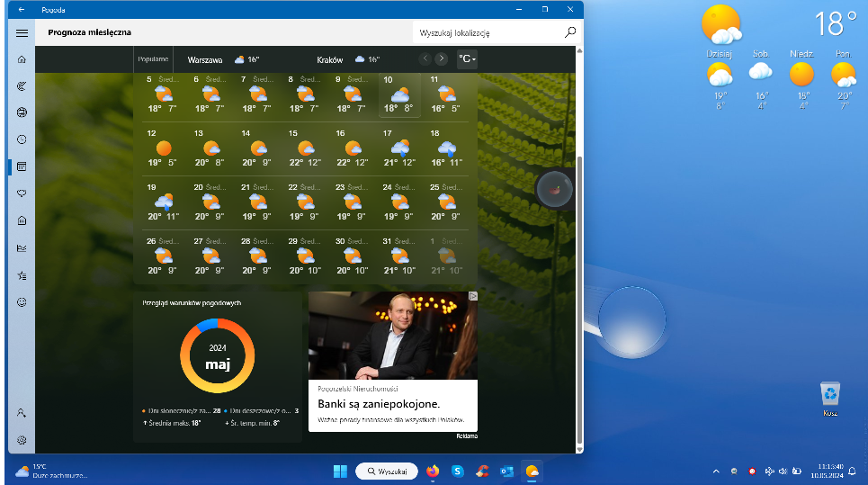Screen dimensions: 868x485
Task: Open the Banki są zaniepokojone advertisement
Action: tap(392, 361)
